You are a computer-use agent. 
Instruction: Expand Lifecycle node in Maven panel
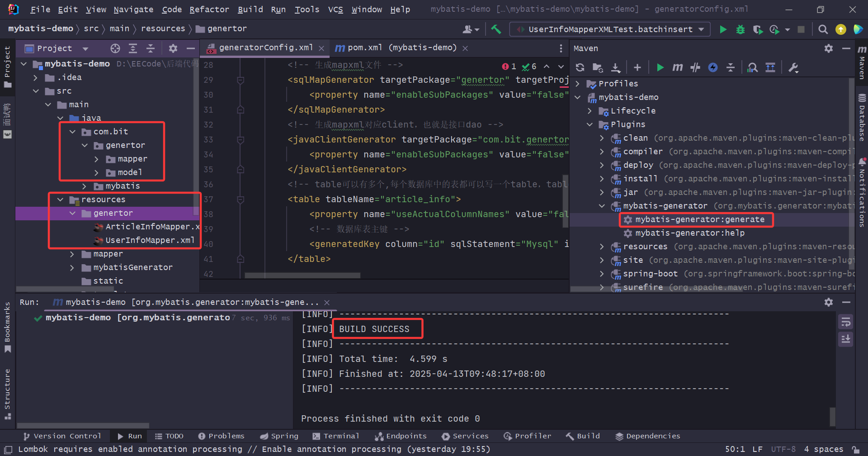[590, 111]
